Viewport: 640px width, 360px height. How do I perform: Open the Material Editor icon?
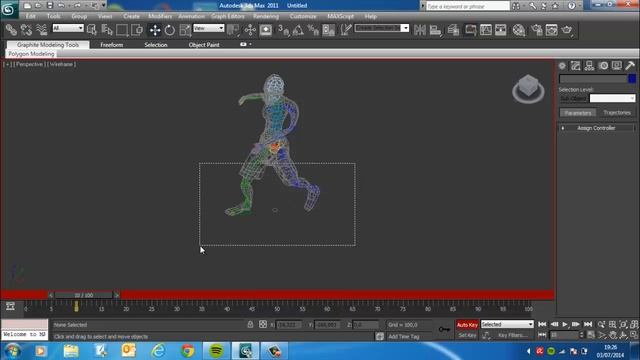519,30
